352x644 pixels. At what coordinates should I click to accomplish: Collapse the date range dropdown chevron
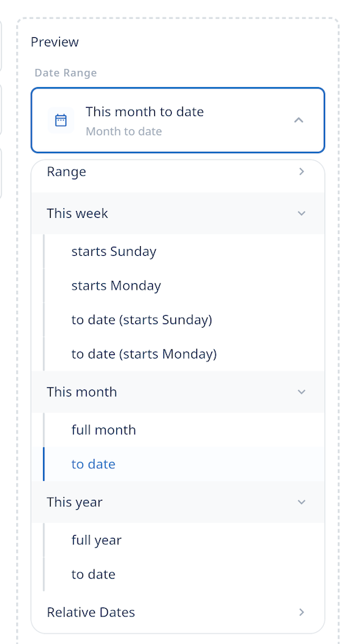pos(299,120)
